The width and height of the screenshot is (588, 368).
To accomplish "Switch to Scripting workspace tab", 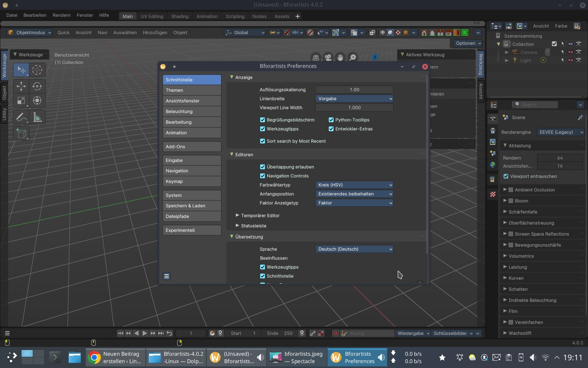I will pyautogui.click(x=235, y=16).
